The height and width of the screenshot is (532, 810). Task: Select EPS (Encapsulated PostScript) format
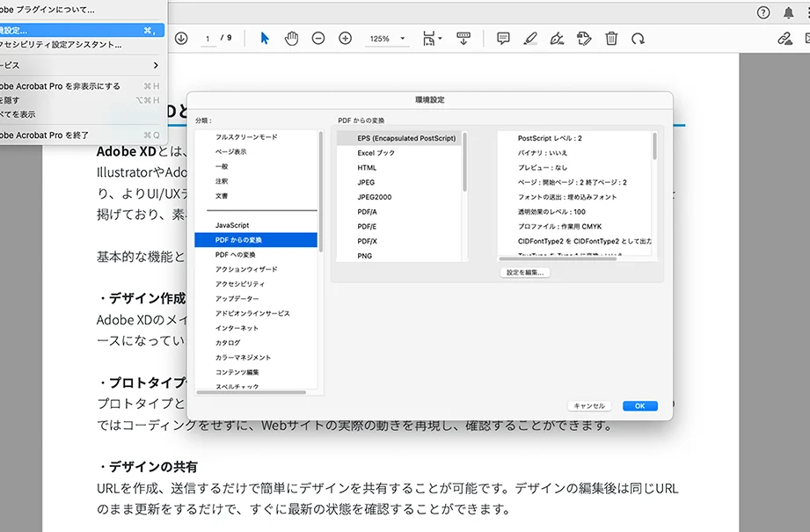click(399, 138)
